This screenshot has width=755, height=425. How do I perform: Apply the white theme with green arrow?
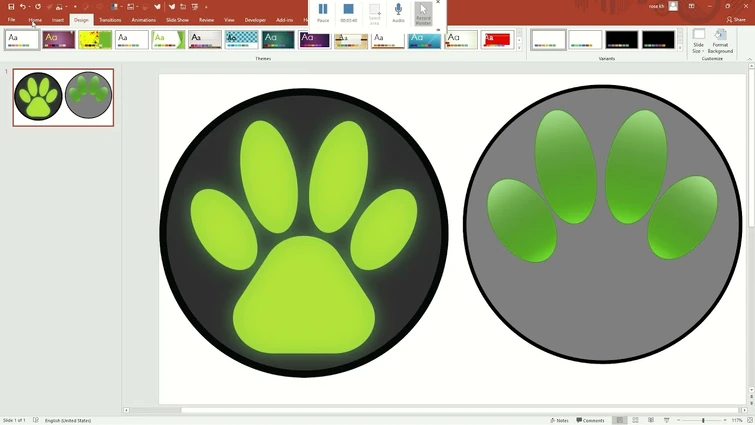click(x=168, y=40)
